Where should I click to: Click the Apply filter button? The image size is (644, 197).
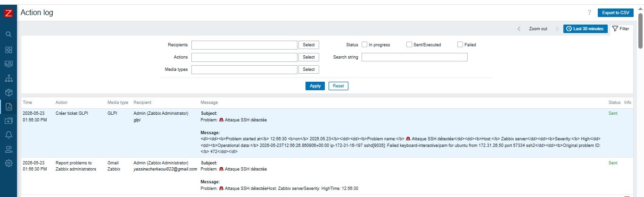point(315,86)
